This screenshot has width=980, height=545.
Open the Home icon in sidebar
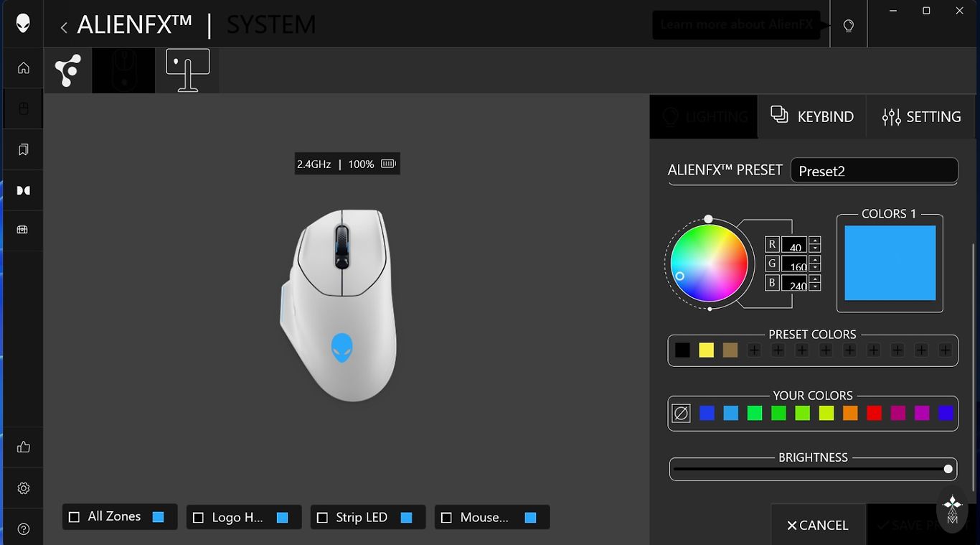coord(24,68)
